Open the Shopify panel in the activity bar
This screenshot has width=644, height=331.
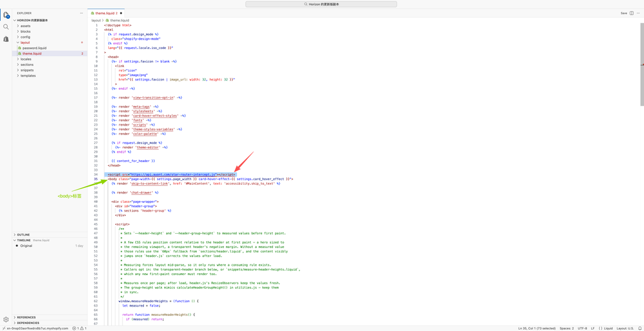pyautogui.click(x=6, y=38)
